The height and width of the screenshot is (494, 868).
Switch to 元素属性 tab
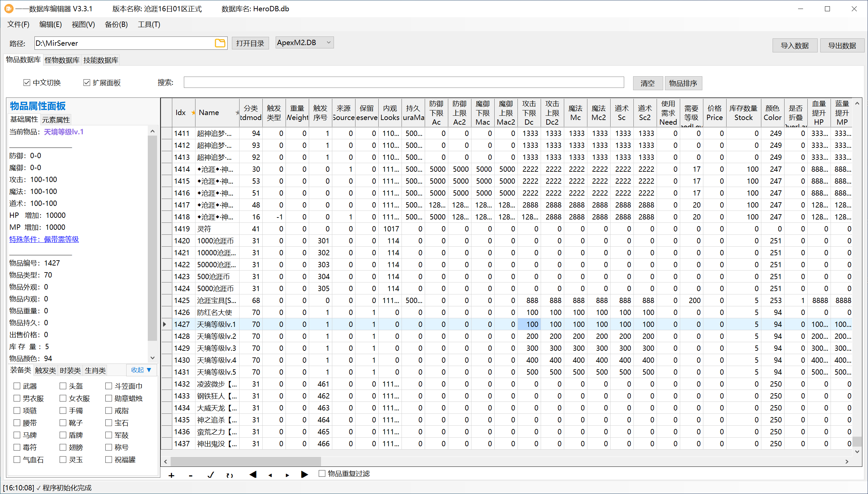pos(56,120)
